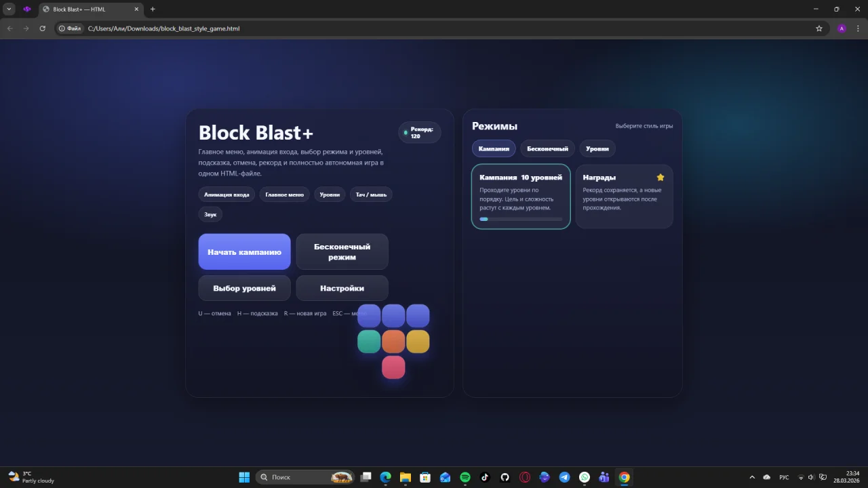
Task: View site info via the Файл chip
Action: point(70,28)
